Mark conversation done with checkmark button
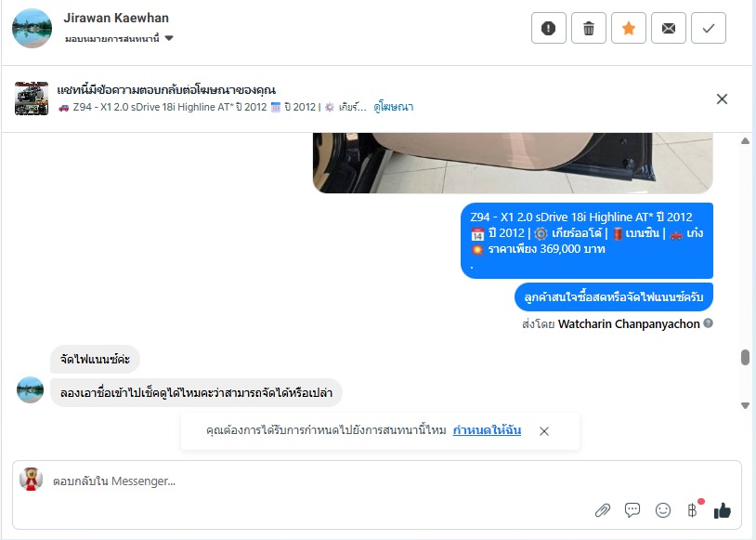The height and width of the screenshot is (540, 756). 709,29
